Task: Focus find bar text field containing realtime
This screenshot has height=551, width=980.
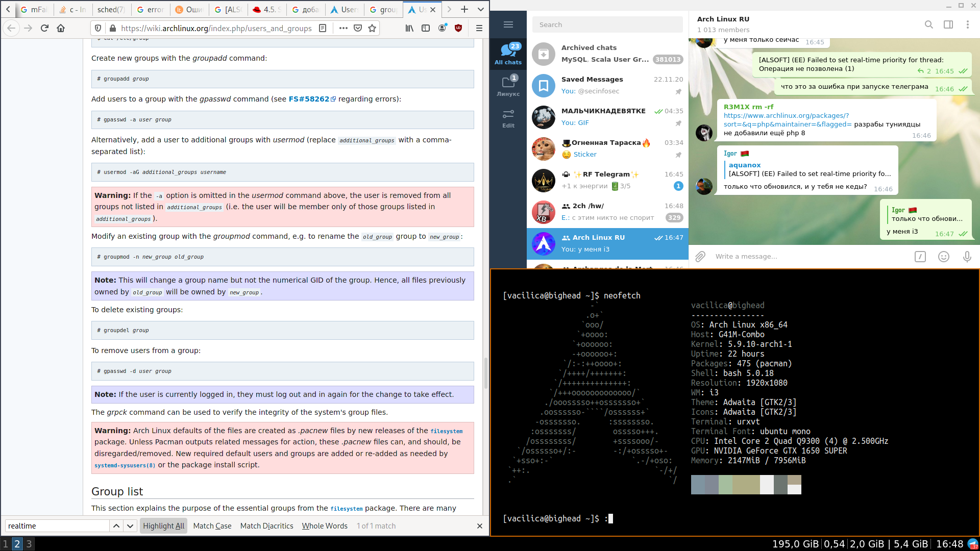Action: point(57,526)
